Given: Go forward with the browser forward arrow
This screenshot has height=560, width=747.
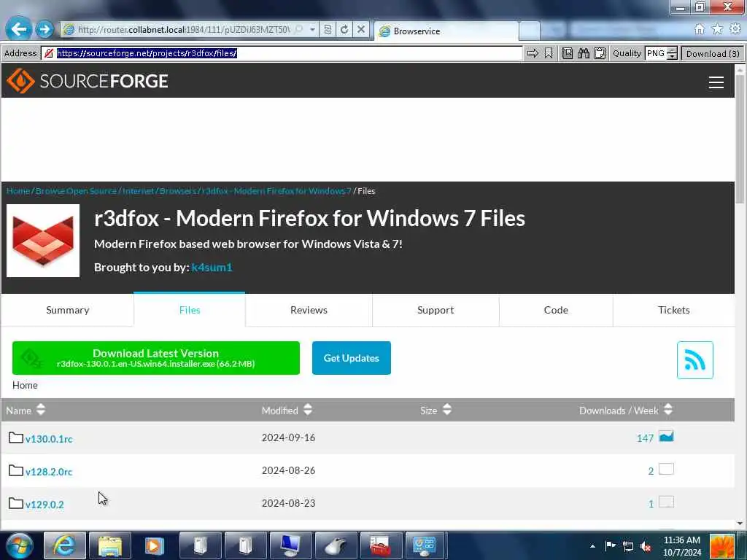Looking at the screenshot, I should coord(44,29).
